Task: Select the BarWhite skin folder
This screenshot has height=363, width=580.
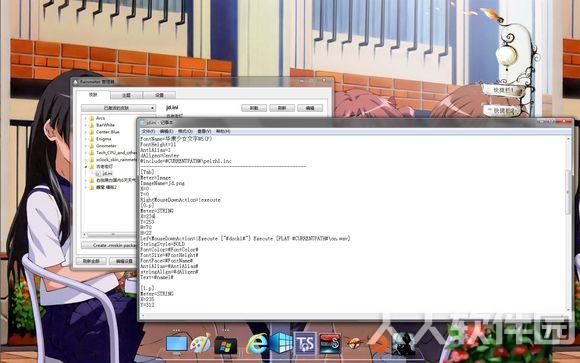Action: pos(105,125)
